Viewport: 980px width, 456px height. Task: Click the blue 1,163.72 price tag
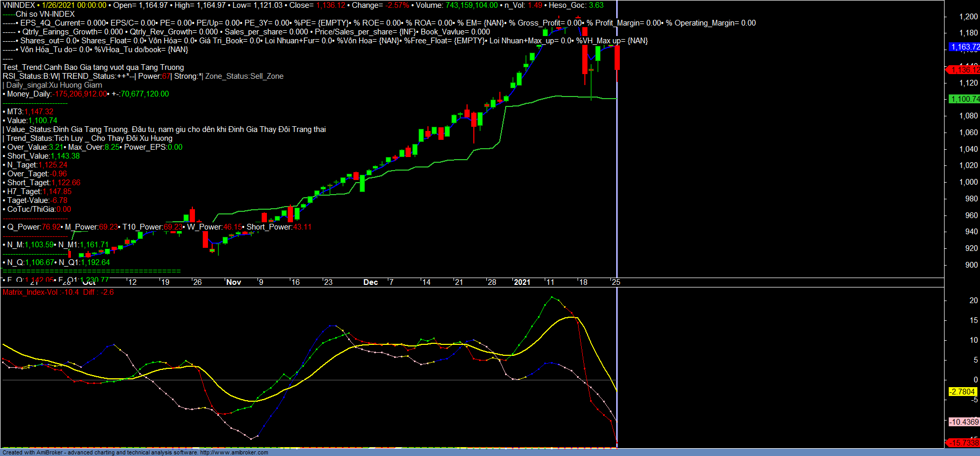click(964, 47)
